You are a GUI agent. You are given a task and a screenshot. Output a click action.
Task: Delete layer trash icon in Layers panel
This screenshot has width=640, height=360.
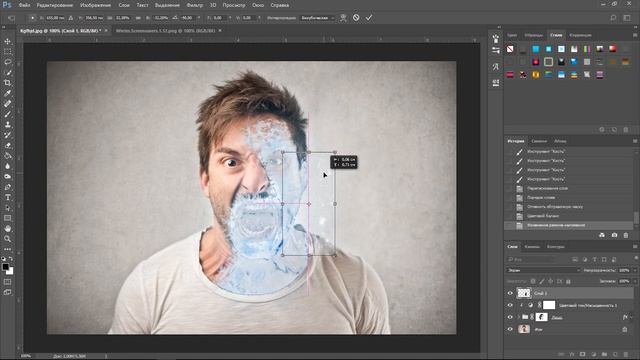[x=626, y=354]
